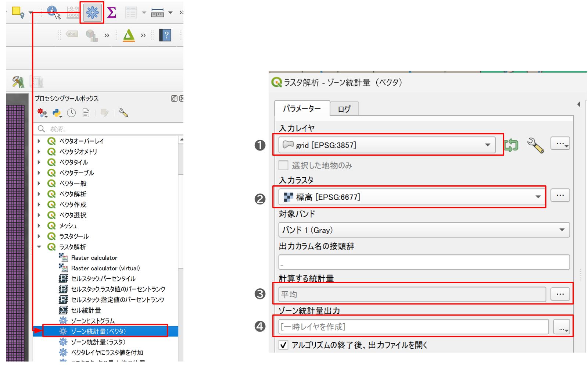Click the ゾーン統計量出力 [一時レイヤを作成] field

tap(413, 327)
